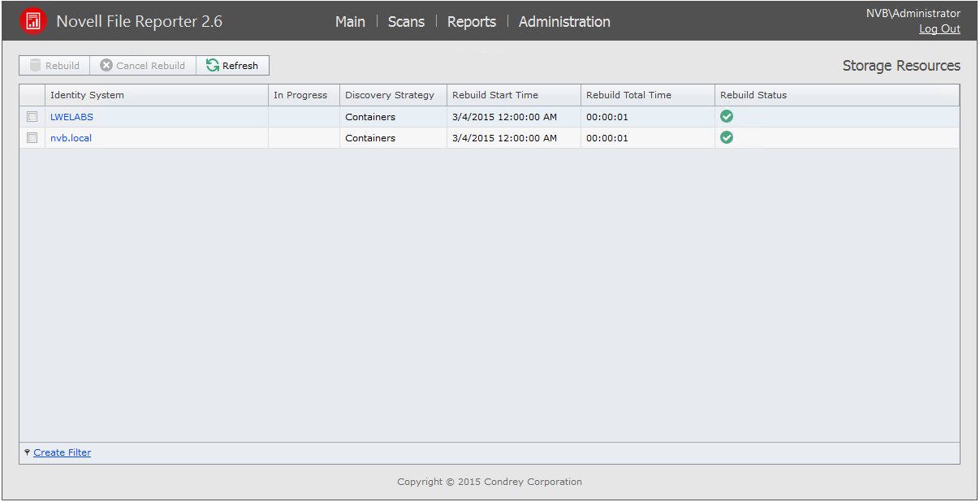Click the Create Filter link

tap(63, 452)
